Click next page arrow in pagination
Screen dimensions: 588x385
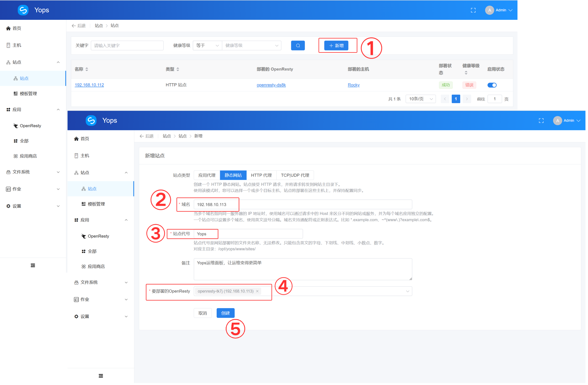(467, 99)
